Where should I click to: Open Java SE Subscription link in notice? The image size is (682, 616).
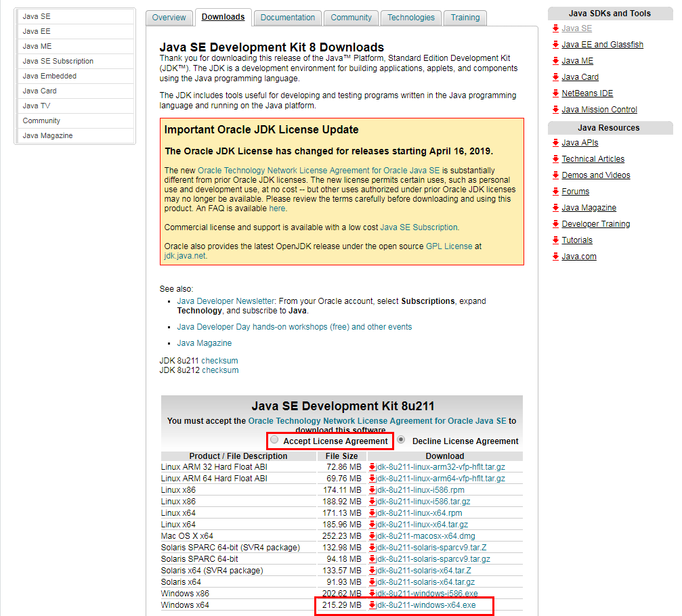(x=419, y=227)
